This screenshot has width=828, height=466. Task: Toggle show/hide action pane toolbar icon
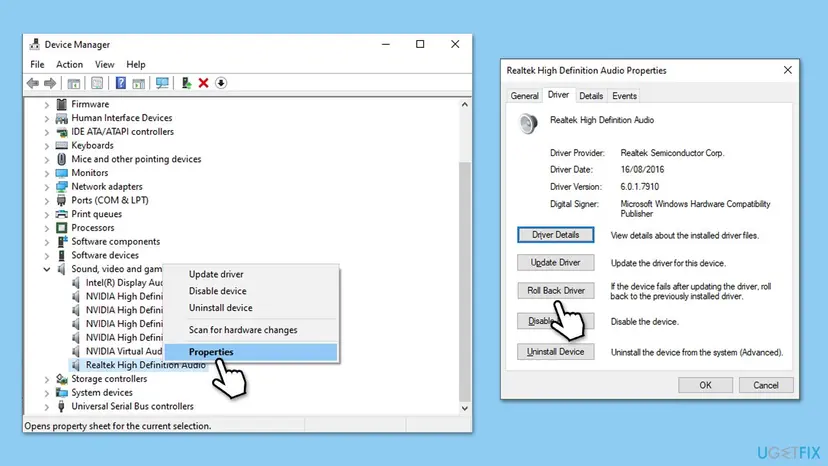tap(138, 83)
